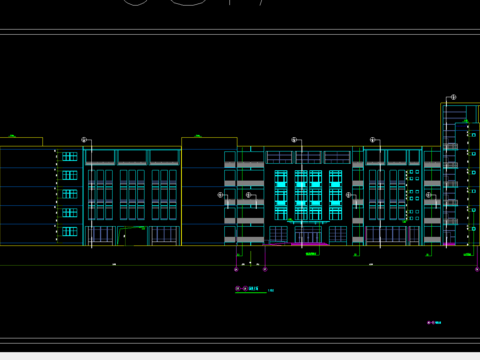This screenshot has width=480, height=360.
Task: Select the green roof marker above the middle blank wall block
Action: 198,136
